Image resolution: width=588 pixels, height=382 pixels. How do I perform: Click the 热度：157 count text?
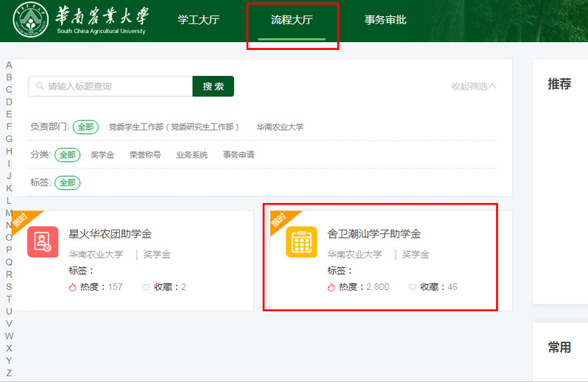tap(102, 287)
